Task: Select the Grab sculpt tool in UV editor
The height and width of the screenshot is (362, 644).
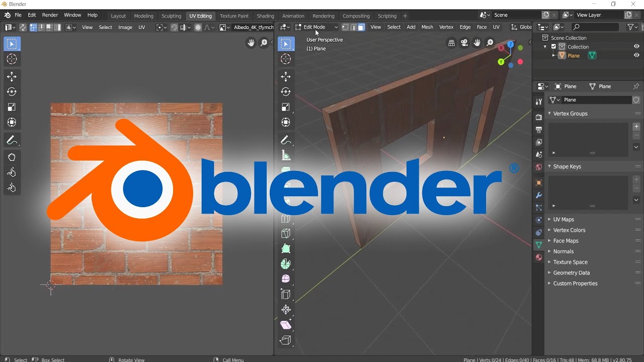Action: point(12,158)
